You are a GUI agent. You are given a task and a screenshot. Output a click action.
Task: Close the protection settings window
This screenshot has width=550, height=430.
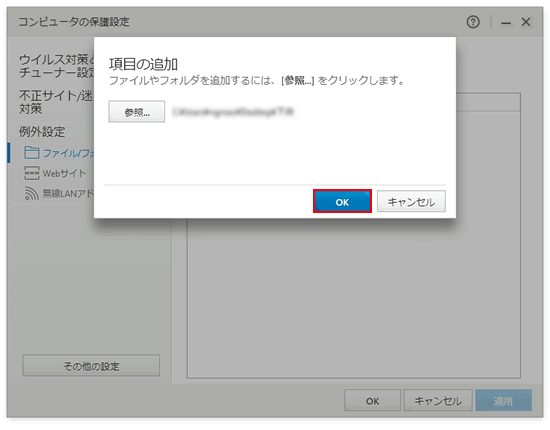pyautogui.click(x=526, y=22)
